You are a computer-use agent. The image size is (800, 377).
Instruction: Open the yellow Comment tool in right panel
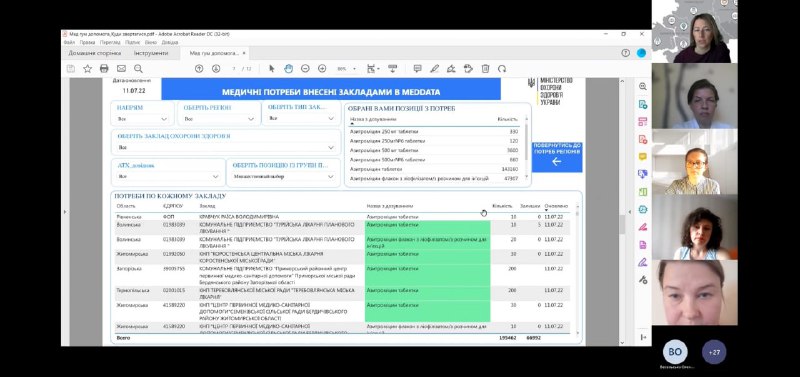click(643, 157)
